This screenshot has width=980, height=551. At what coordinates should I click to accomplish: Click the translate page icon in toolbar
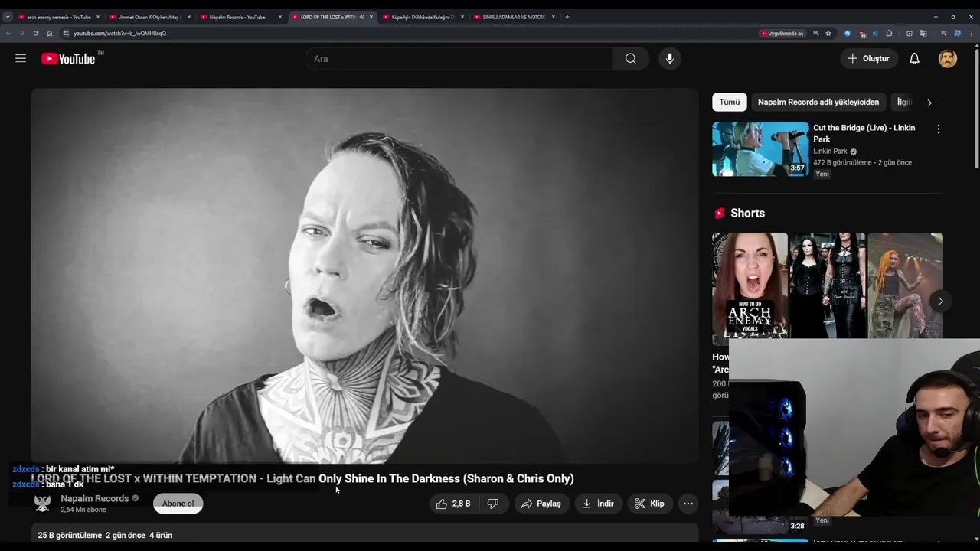click(x=923, y=33)
